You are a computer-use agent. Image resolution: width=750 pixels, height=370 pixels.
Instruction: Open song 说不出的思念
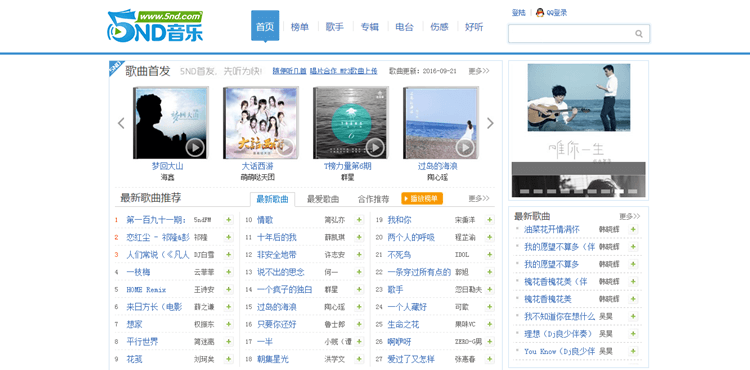[281, 272]
